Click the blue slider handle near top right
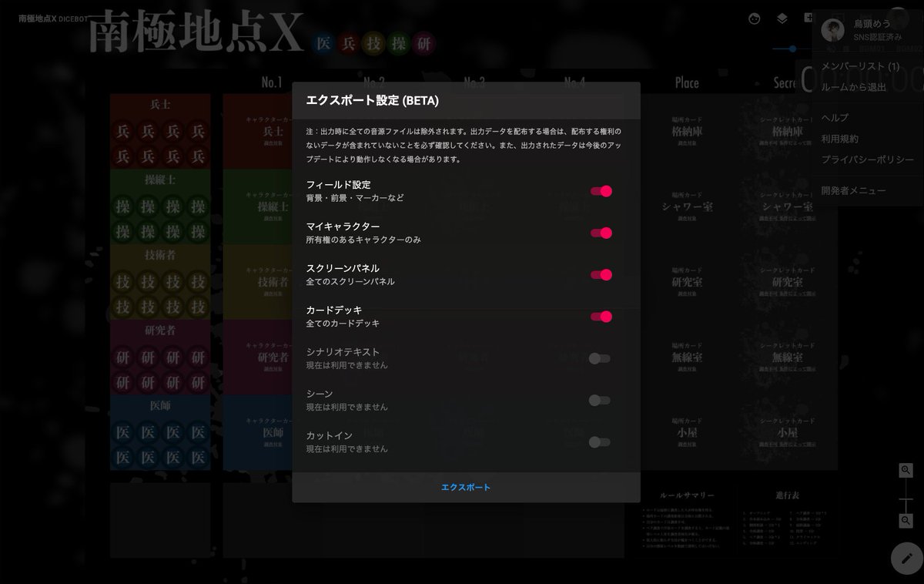Viewport: 924px width, 584px height. click(x=792, y=49)
